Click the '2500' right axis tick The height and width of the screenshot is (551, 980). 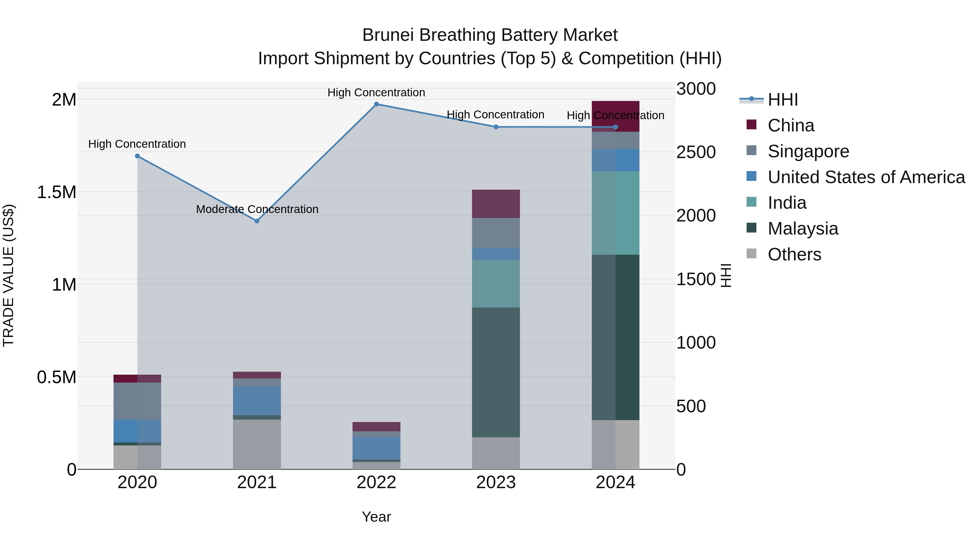click(x=696, y=152)
